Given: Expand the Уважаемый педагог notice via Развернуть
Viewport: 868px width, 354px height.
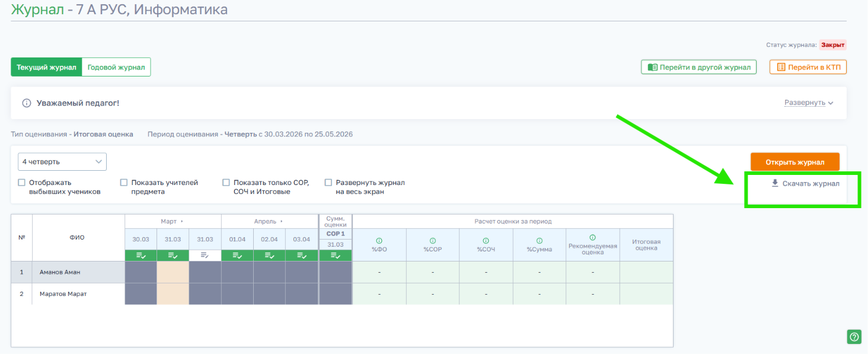Looking at the screenshot, I should point(809,103).
